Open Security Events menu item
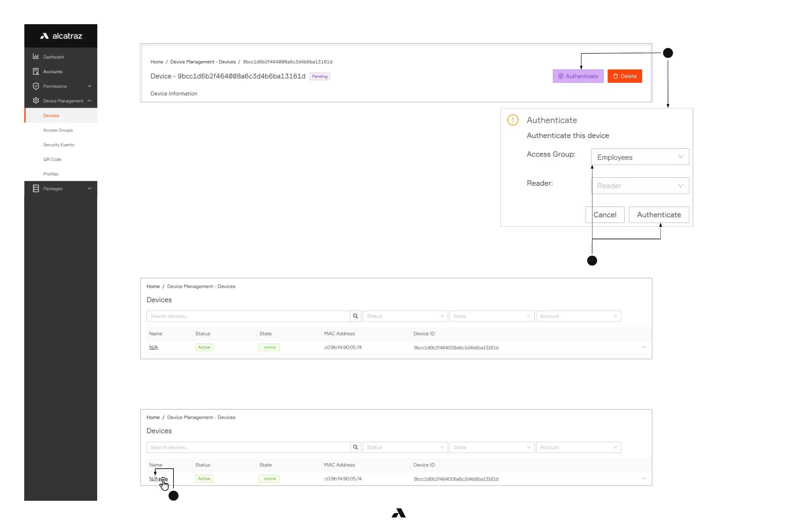This screenshot has height=525, width=812. 59,145
